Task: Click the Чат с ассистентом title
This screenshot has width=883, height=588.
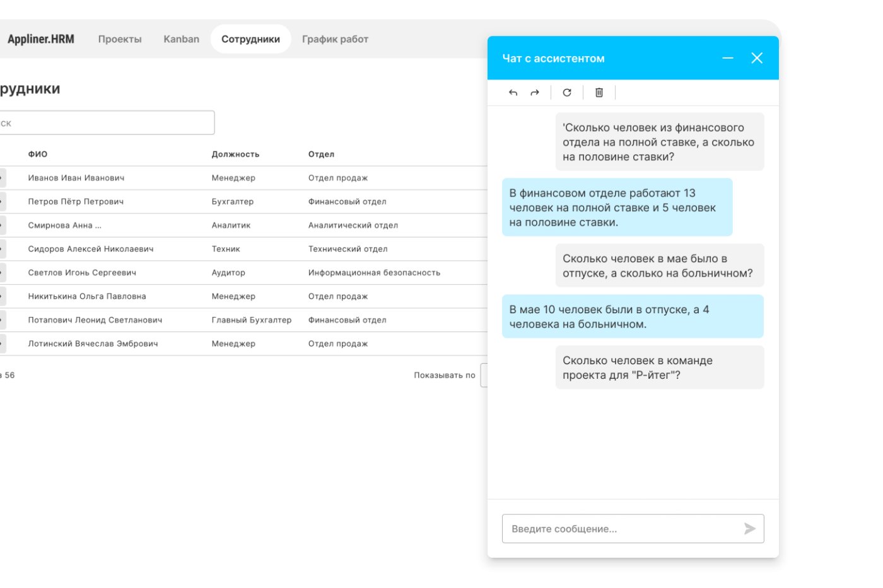Action: (553, 59)
